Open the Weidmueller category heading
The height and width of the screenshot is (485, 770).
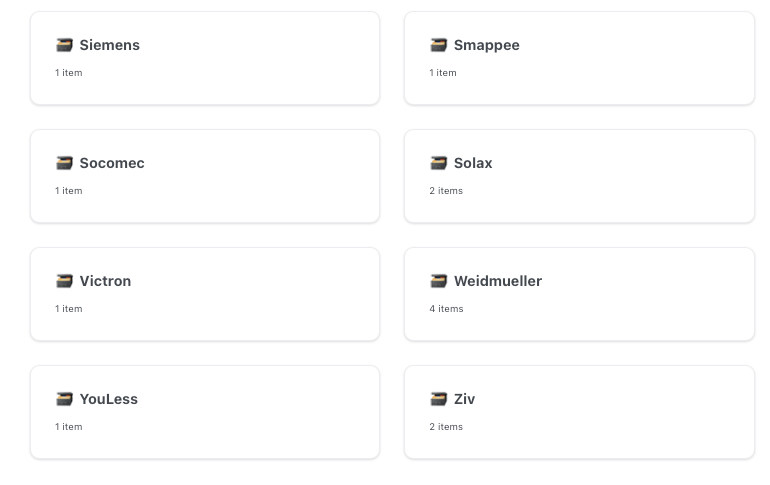pos(498,281)
